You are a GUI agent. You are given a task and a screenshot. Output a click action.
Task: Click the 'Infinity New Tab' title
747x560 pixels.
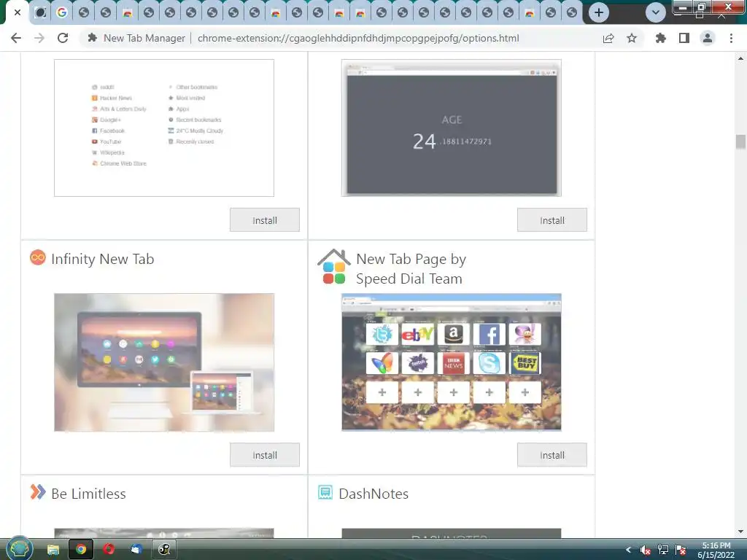pos(103,259)
